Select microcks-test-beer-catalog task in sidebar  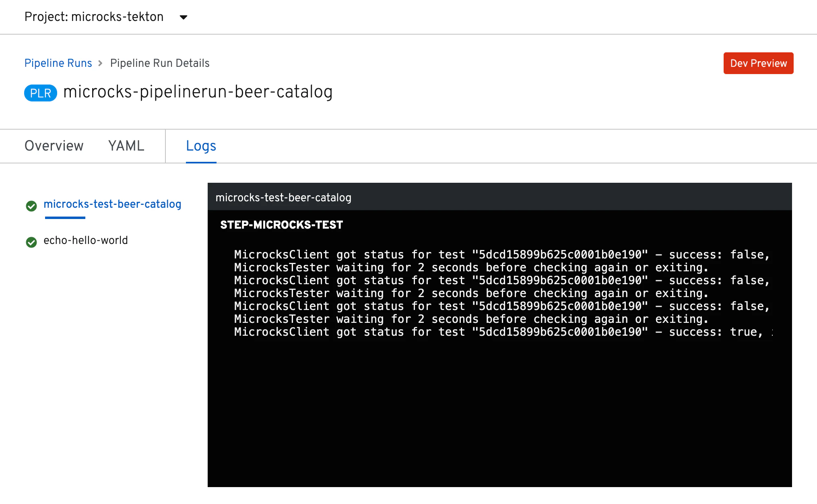112,204
